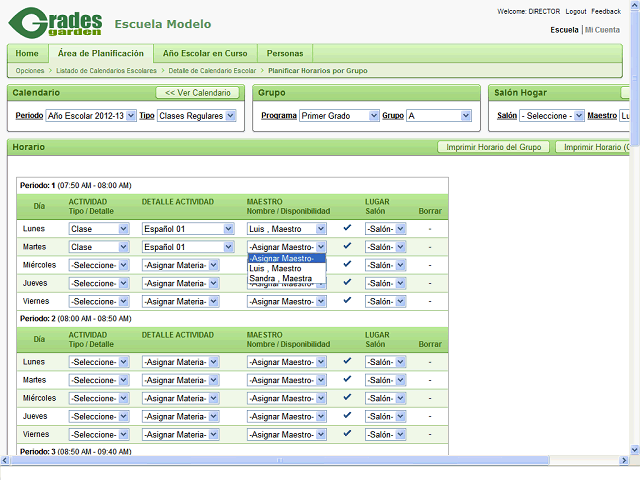Click the availability checkmark for Lunes in Periodo 2
This screenshot has width=640, height=480.
tap(347, 361)
